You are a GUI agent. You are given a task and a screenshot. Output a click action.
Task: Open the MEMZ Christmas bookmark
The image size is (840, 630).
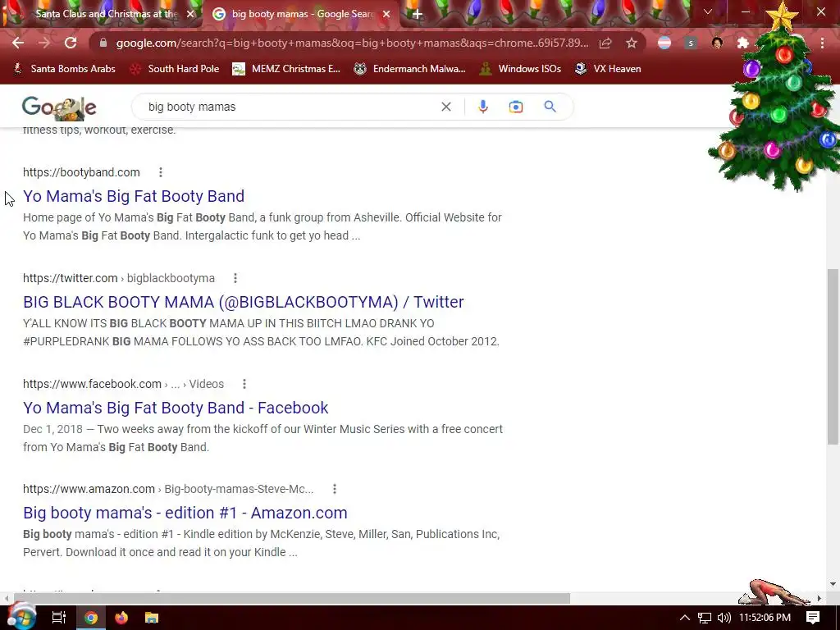286,69
